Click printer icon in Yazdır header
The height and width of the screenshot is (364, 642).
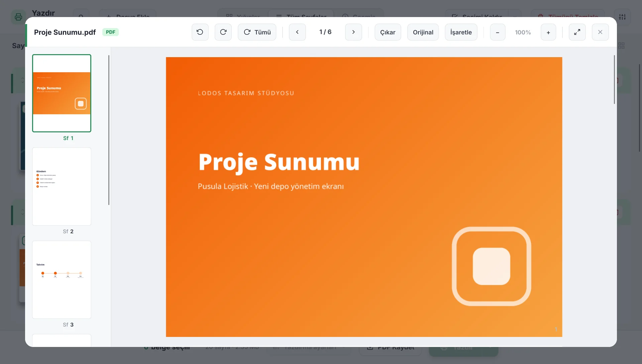(x=18, y=17)
